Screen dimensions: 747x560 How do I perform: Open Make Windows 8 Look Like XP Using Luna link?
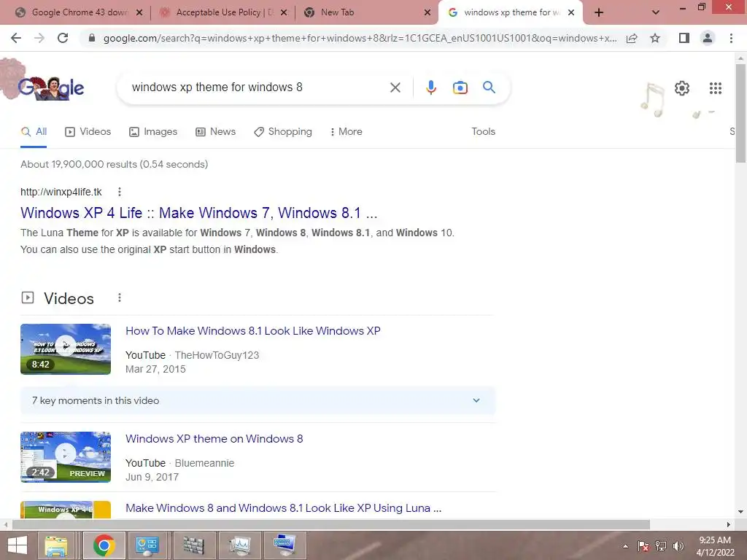pyautogui.click(x=284, y=508)
